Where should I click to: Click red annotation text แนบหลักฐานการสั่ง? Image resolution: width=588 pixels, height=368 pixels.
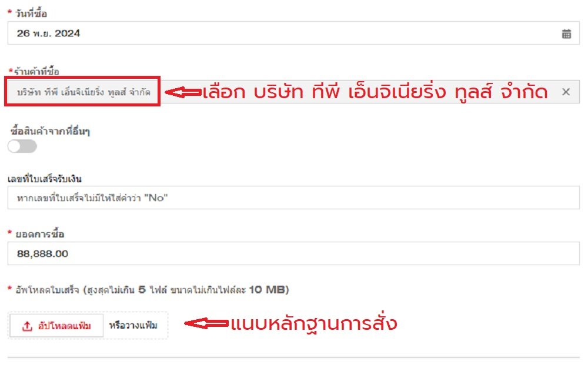pyautogui.click(x=314, y=324)
